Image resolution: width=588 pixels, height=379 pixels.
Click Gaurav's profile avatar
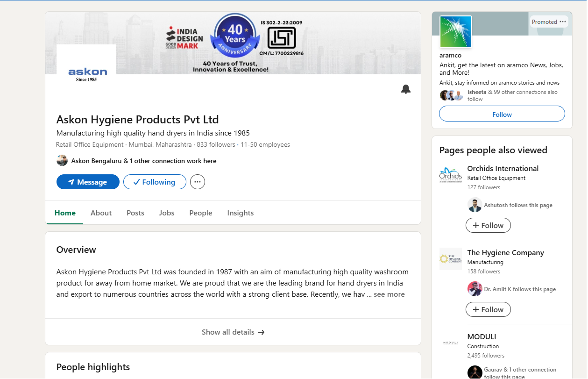tap(475, 372)
